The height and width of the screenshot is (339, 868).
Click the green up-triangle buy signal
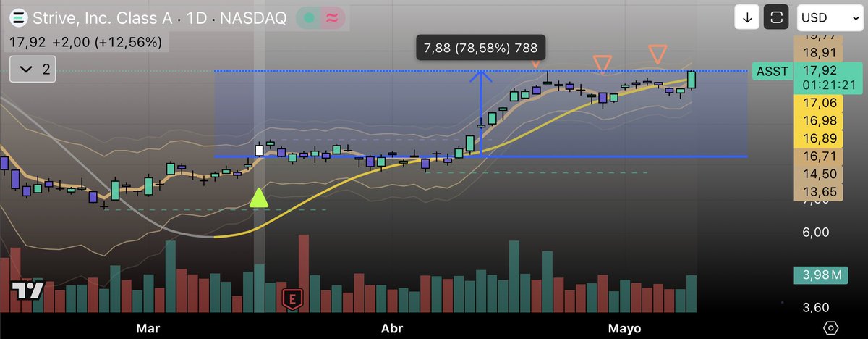(259, 198)
